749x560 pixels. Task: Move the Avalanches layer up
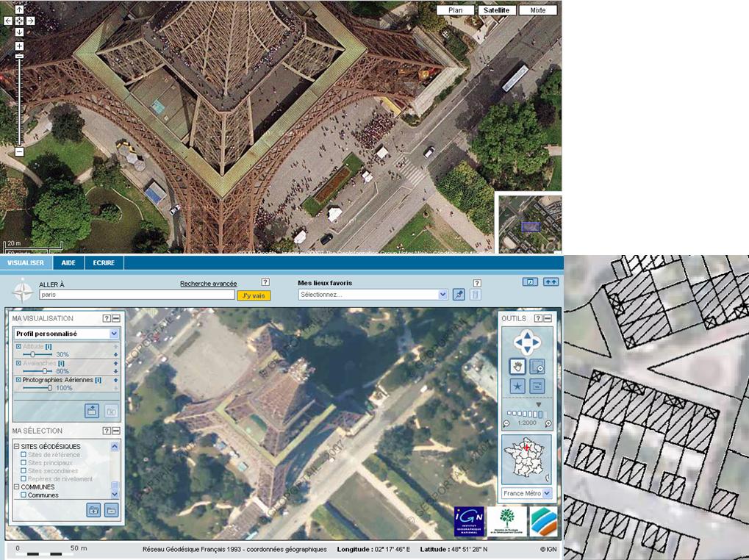tap(115, 363)
